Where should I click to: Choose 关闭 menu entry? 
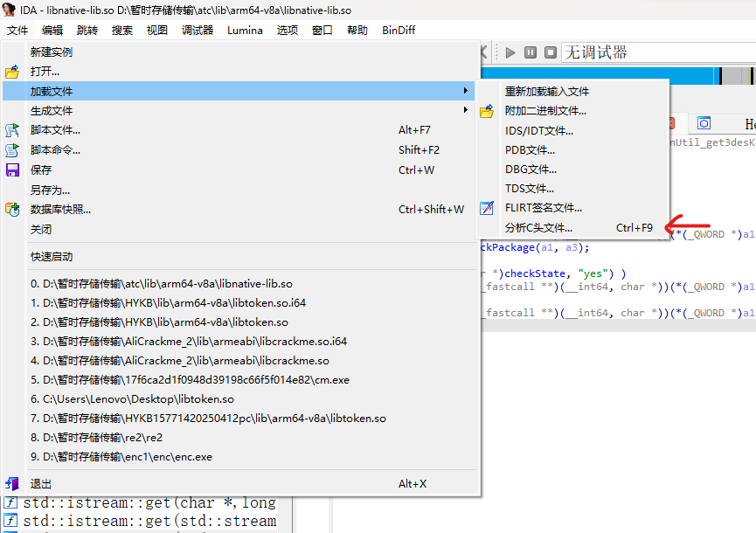point(239,230)
